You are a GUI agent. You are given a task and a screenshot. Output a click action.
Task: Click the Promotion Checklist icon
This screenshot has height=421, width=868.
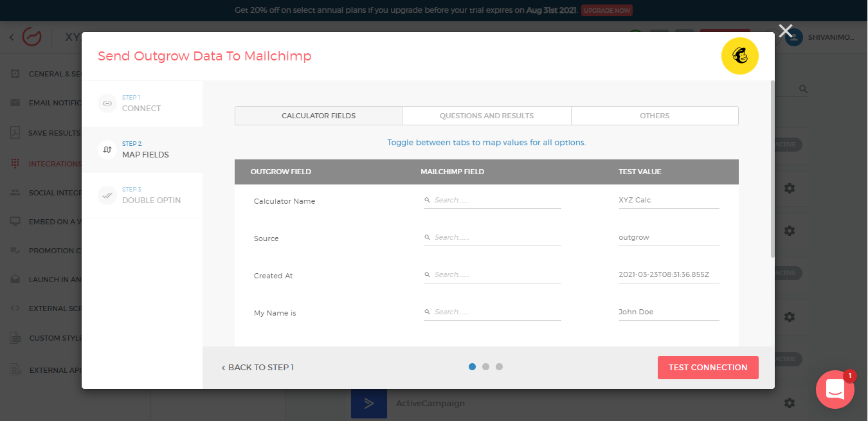coord(15,251)
